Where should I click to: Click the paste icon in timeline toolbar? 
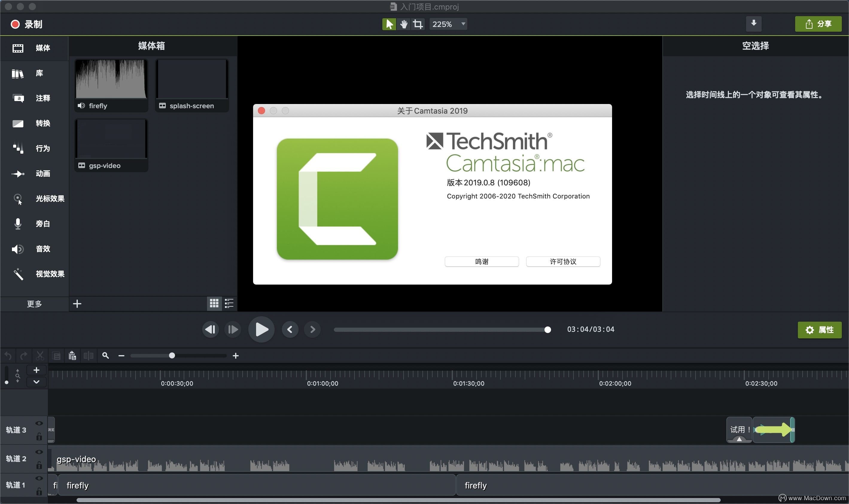[x=72, y=356]
